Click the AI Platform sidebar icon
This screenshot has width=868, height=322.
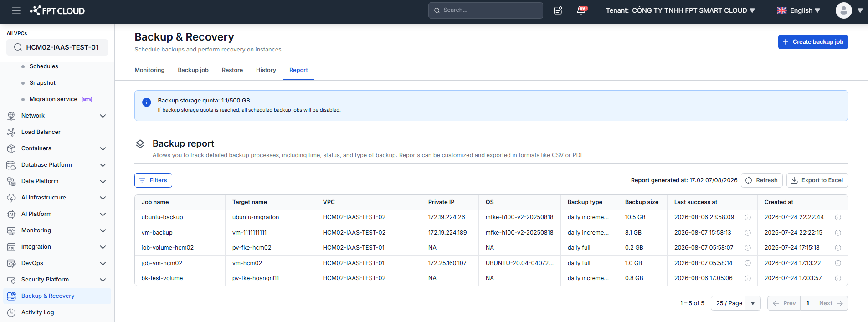click(x=11, y=214)
